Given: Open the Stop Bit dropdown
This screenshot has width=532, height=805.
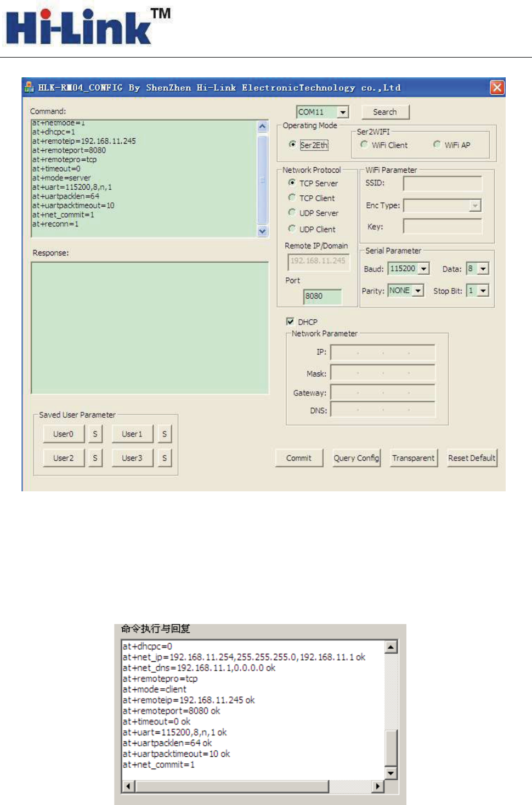Looking at the screenshot, I should [x=483, y=291].
